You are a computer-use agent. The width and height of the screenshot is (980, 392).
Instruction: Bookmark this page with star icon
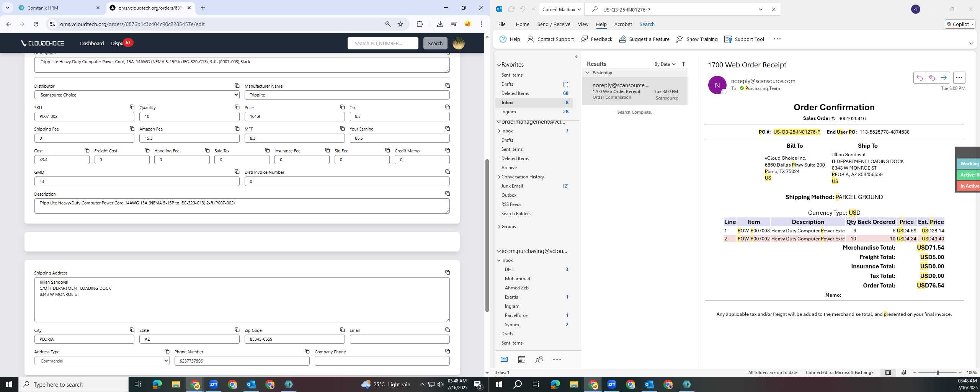pyautogui.click(x=400, y=24)
